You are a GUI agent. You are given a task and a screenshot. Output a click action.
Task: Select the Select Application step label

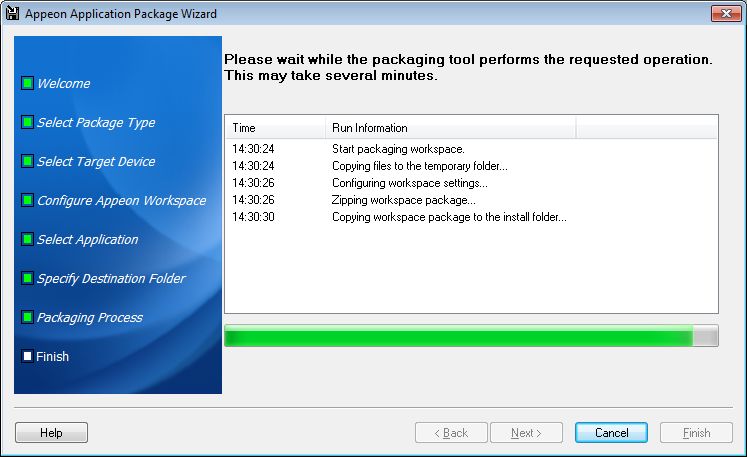87,240
